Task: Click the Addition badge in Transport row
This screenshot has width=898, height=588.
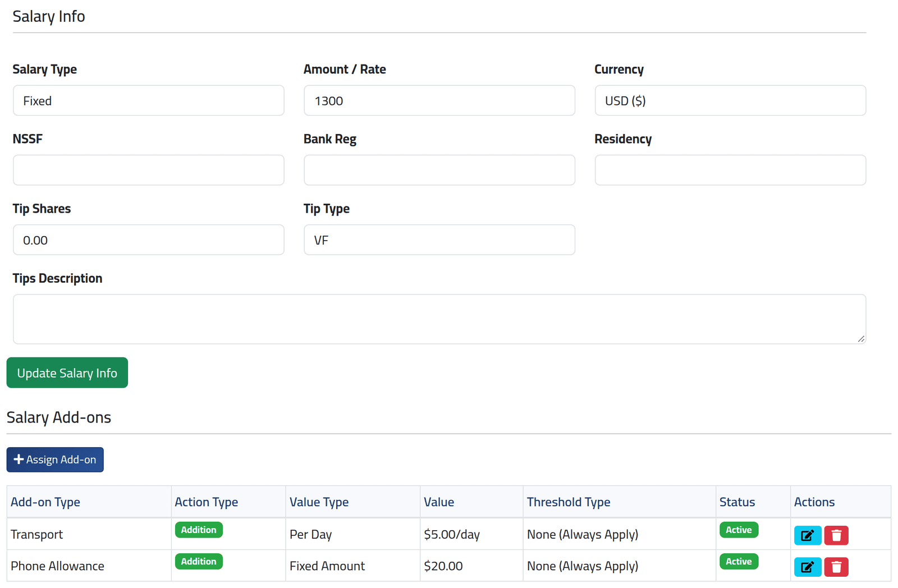Action: point(199,530)
